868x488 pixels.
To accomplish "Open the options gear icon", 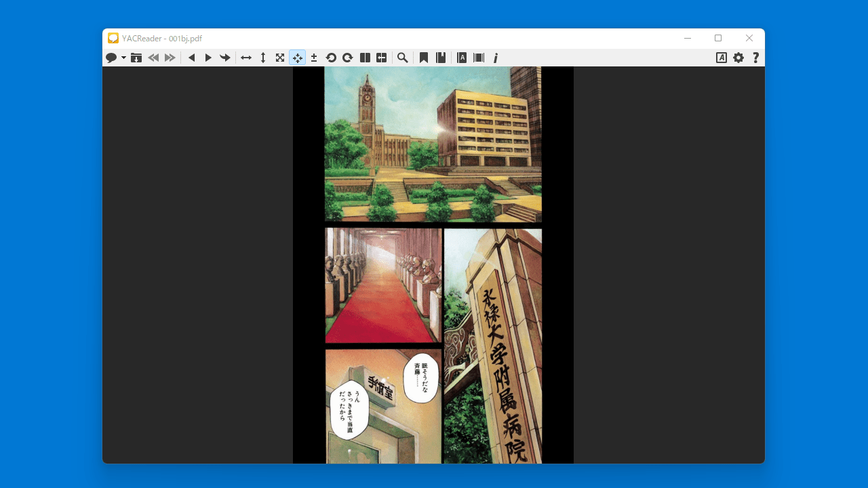I will (738, 58).
